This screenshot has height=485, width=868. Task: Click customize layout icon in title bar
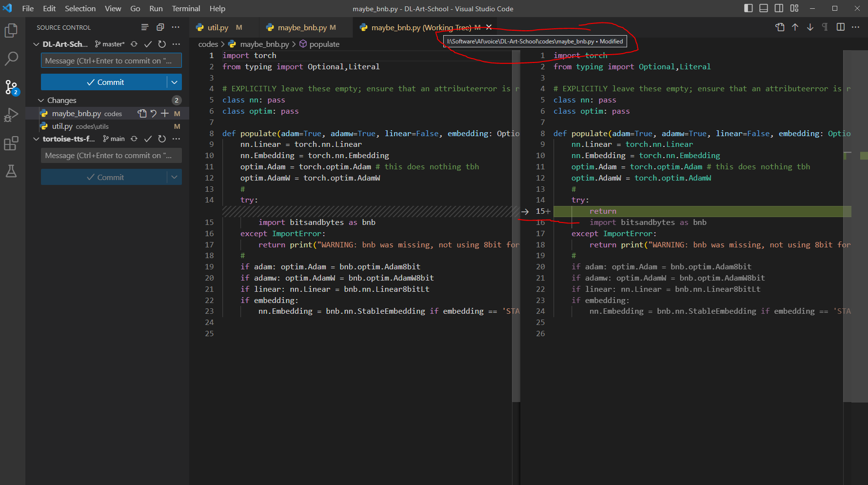(794, 8)
